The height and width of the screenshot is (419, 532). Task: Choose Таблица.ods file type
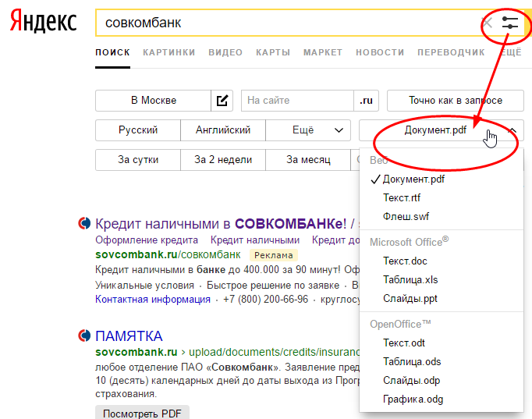click(x=441, y=362)
